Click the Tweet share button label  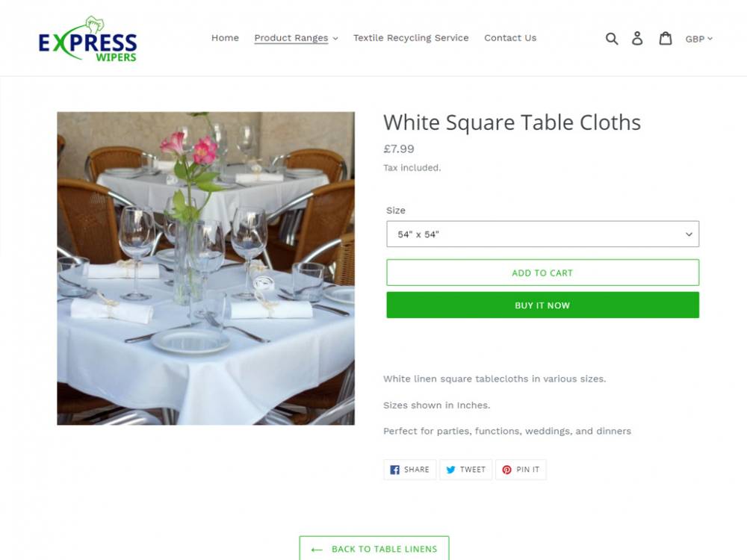(x=473, y=470)
